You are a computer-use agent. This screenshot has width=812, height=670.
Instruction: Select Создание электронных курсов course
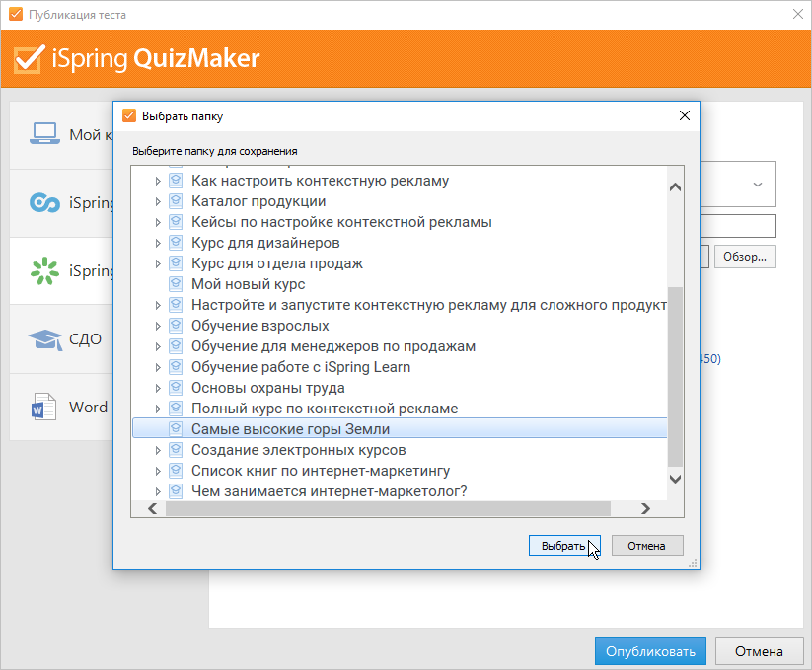[298, 449]
